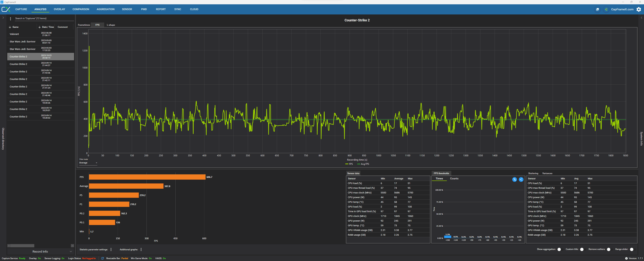Click the percent button in FPS thresholds

[x=514, y=179]
